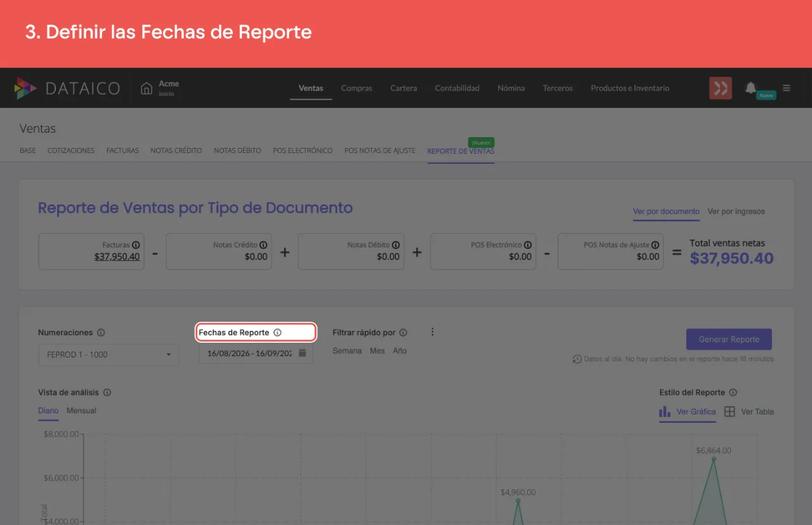Open the $37,950.40 Facturas amount link
This screenshot has height=525, width=812.
(x=117, y=256)
